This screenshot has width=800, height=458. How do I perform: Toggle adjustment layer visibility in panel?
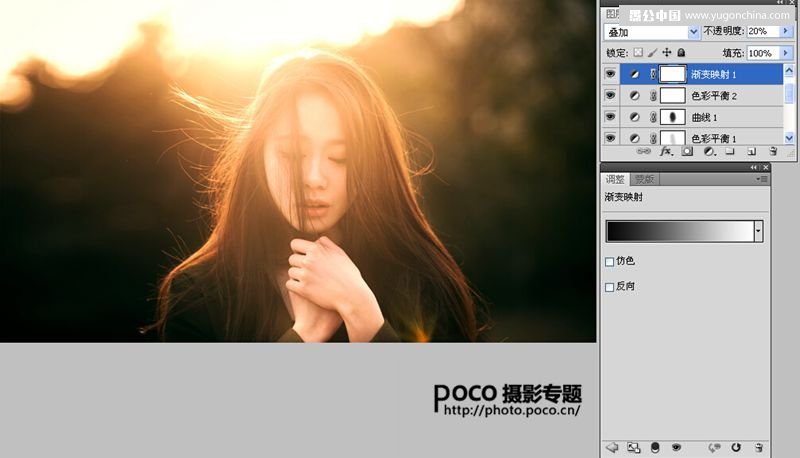tap(677, 447)
